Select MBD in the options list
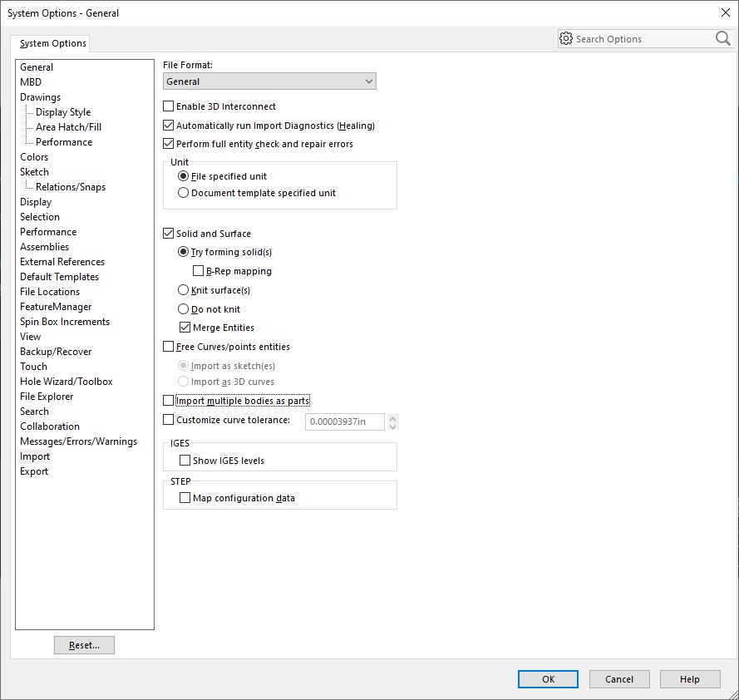739x700 pixels. [31, 82]
